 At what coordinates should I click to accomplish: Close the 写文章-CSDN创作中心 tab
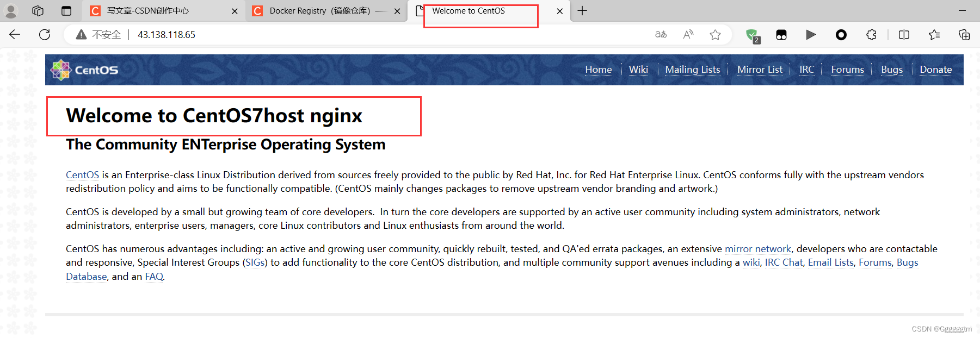(x=235, y=11)
